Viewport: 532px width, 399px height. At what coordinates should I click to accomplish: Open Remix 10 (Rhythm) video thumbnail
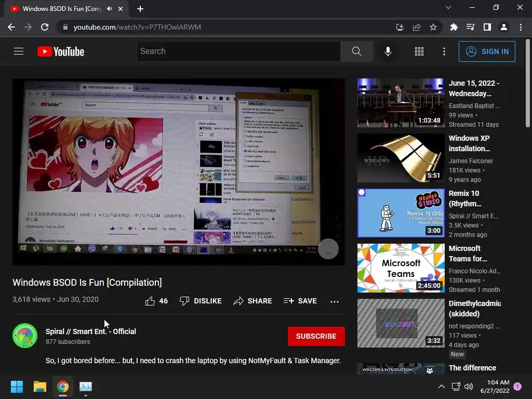click(x=401, y=212)
